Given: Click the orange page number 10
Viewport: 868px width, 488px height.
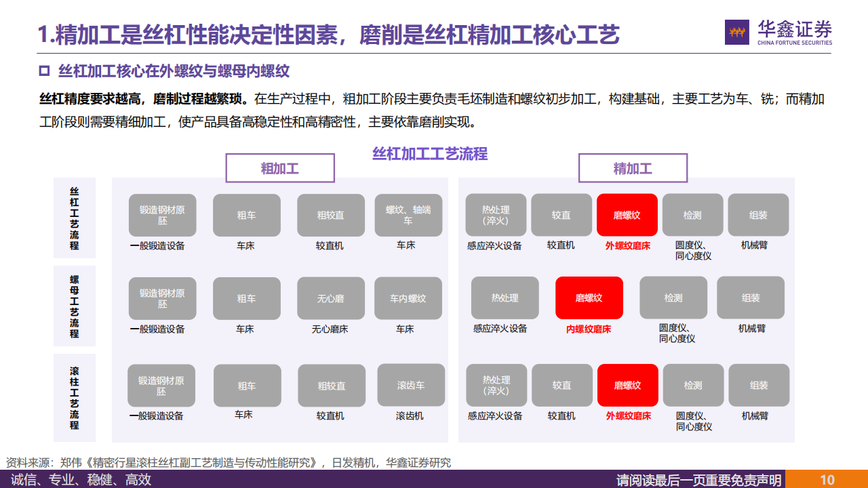Looking at the screenshot, I should pos(827,480).
